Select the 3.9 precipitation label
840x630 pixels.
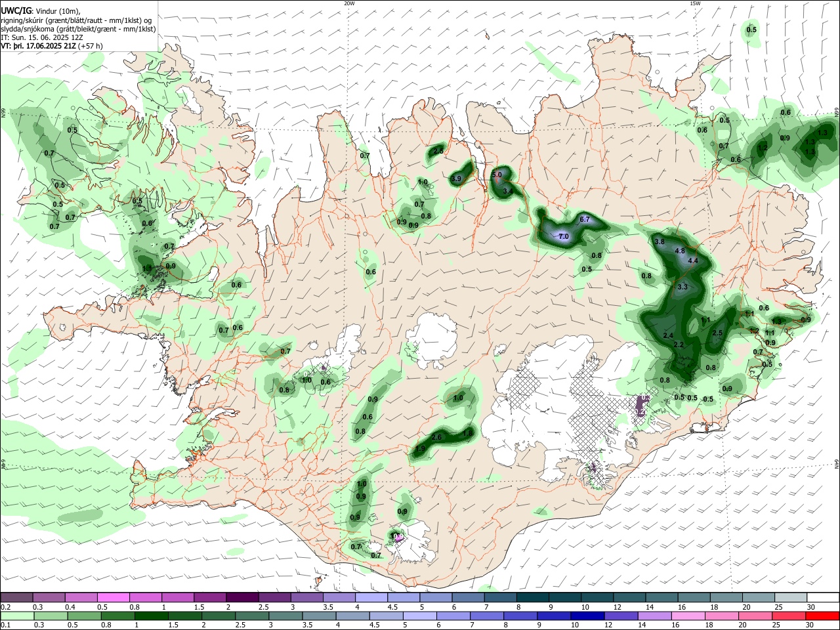(457, 178)
